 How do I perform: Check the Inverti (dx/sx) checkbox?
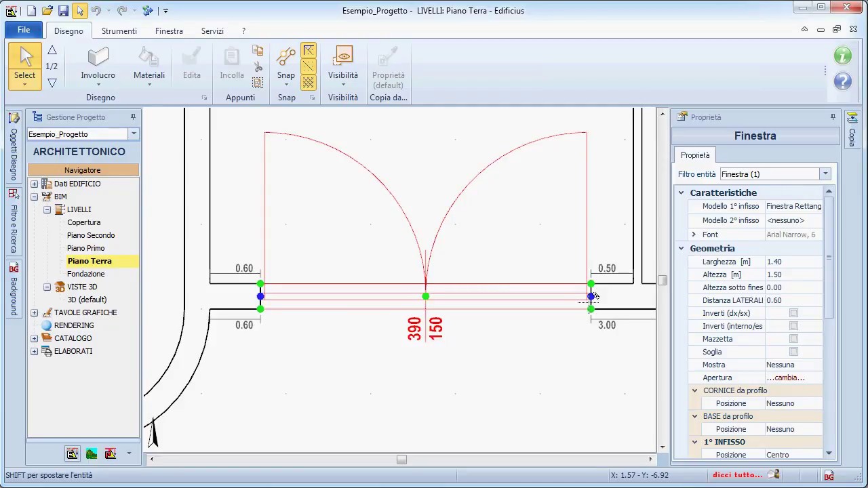pyautogui.click(x=793, y=313)
